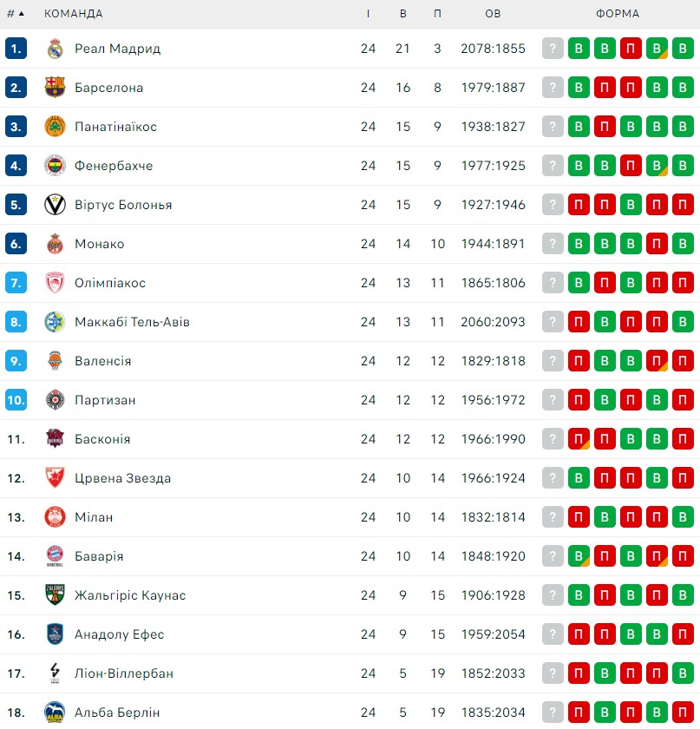Viewport: 700px width, 729px height.
Task: Sort table by the # position column
Action: click(x=16, y=14)
